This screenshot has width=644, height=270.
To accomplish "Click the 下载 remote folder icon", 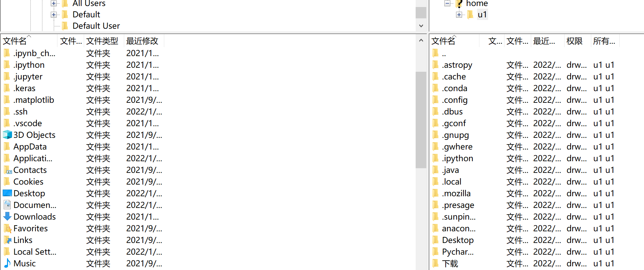I will (435, 263).
